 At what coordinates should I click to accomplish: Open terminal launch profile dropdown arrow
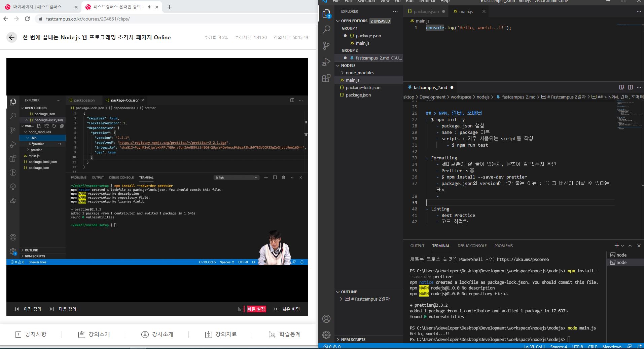click(x=622, y=246)
